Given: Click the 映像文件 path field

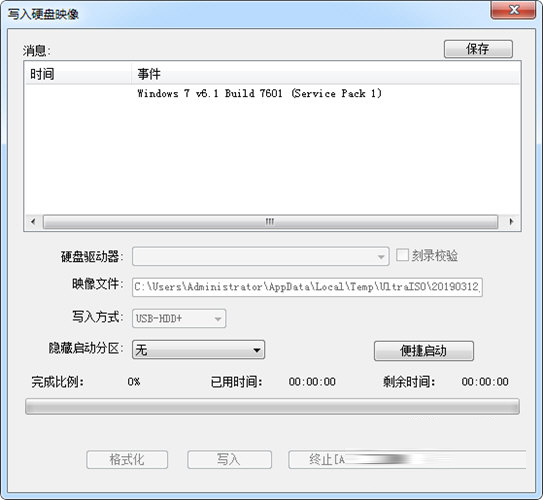Looking at the screenshot, I should click(307, 287).
